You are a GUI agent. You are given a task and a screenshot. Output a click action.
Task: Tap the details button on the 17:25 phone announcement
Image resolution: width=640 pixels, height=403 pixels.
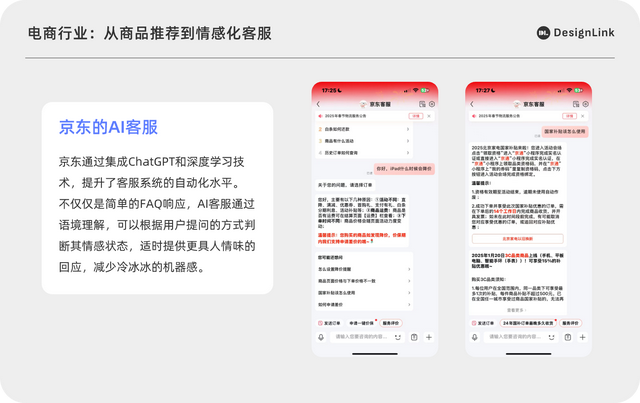416,116
